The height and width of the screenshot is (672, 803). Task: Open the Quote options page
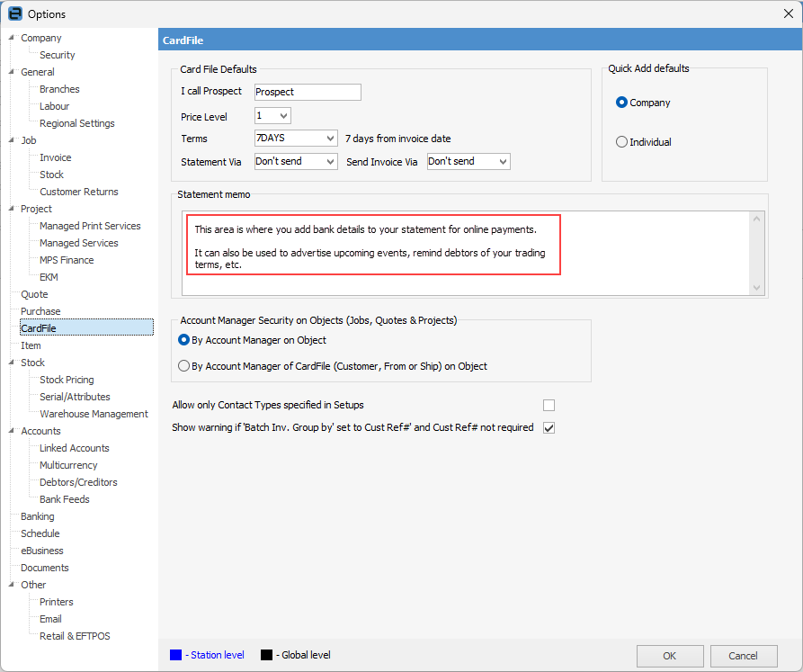tap(34, 294)
